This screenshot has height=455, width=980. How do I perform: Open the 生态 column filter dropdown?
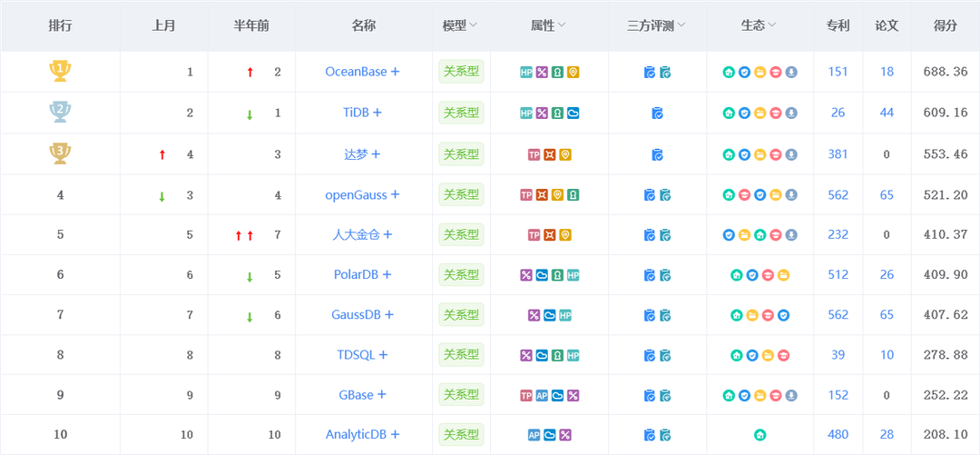pos(772,25)
